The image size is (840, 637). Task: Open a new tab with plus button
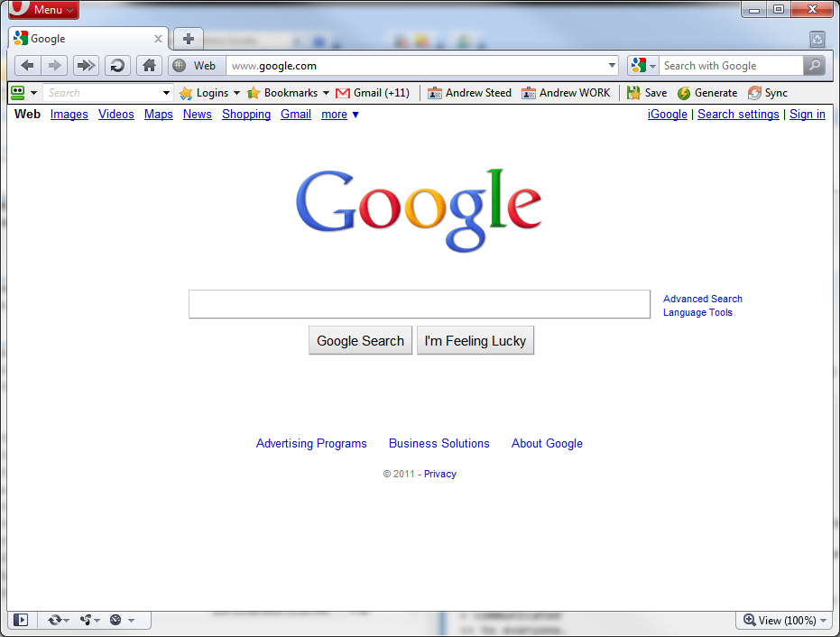click(x=188, y=39)
